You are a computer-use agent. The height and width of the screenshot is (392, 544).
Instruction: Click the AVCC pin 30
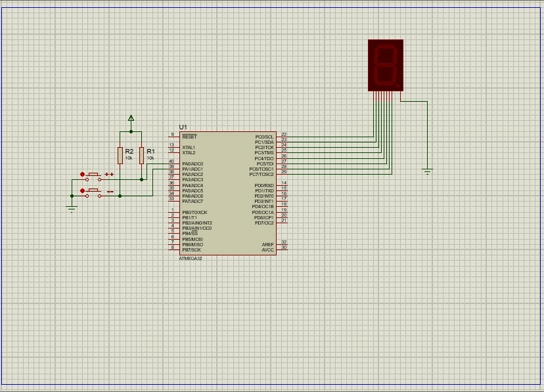pyautogui.click(x=283, y=250)
